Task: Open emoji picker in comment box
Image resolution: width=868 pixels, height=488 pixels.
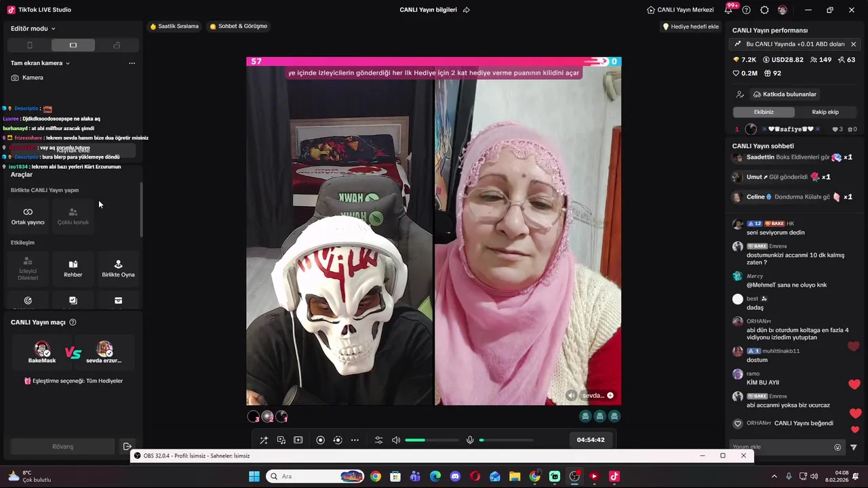Action: (837, 447)
